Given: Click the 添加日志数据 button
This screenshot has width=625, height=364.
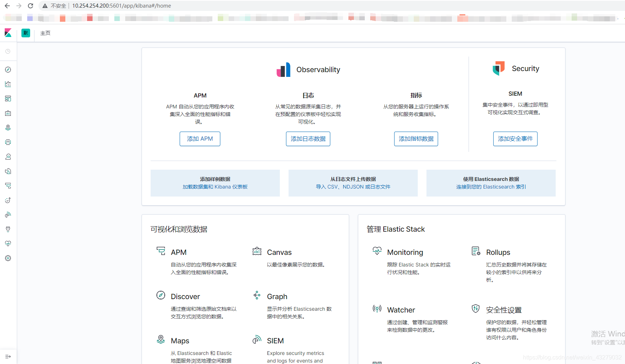Looking at the screenshot, I should pos(308,139).
